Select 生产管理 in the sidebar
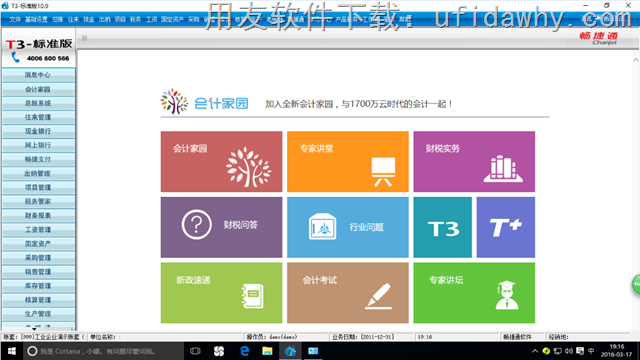Image resolution: width=640 pixels, height=360 pixels. [x=38, y=314]
